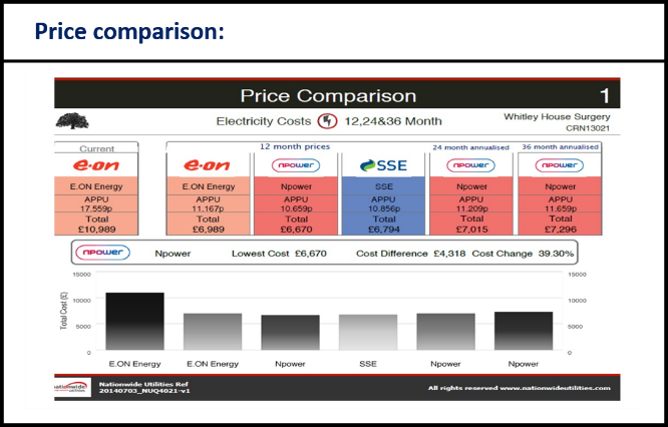
Task: Click the '12,24&36 Month' text
Action: [393, 121]
